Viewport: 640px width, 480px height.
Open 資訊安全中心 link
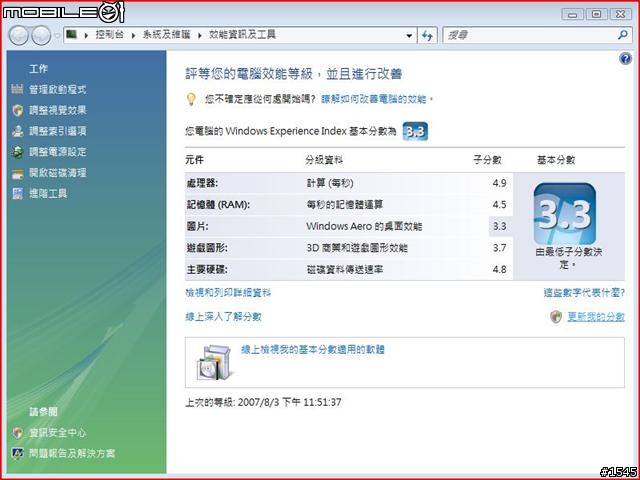58,433
